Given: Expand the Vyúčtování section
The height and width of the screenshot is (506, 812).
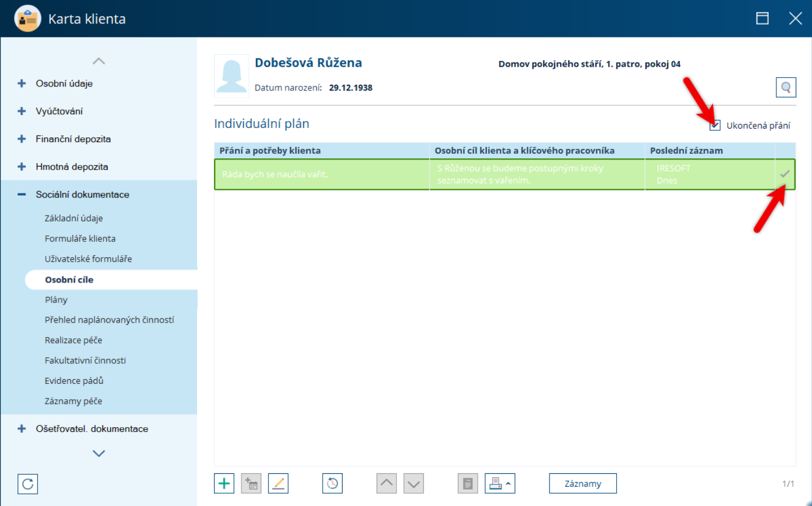Looking at the screenshot, I should [22, 111].
